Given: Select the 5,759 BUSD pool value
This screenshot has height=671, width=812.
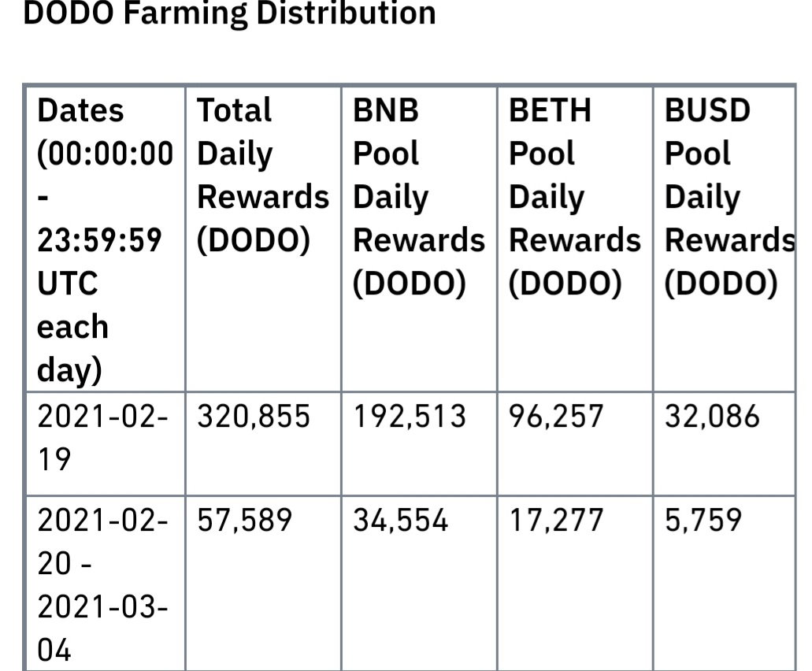Looking at the screenshot, I should (703, 521).
